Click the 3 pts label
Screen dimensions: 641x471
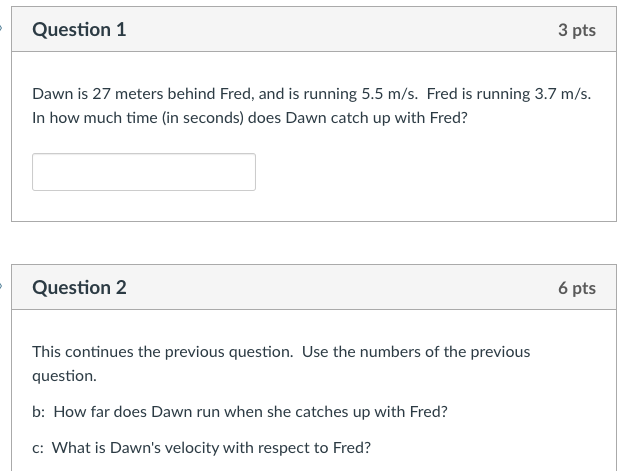coord(576,30)
